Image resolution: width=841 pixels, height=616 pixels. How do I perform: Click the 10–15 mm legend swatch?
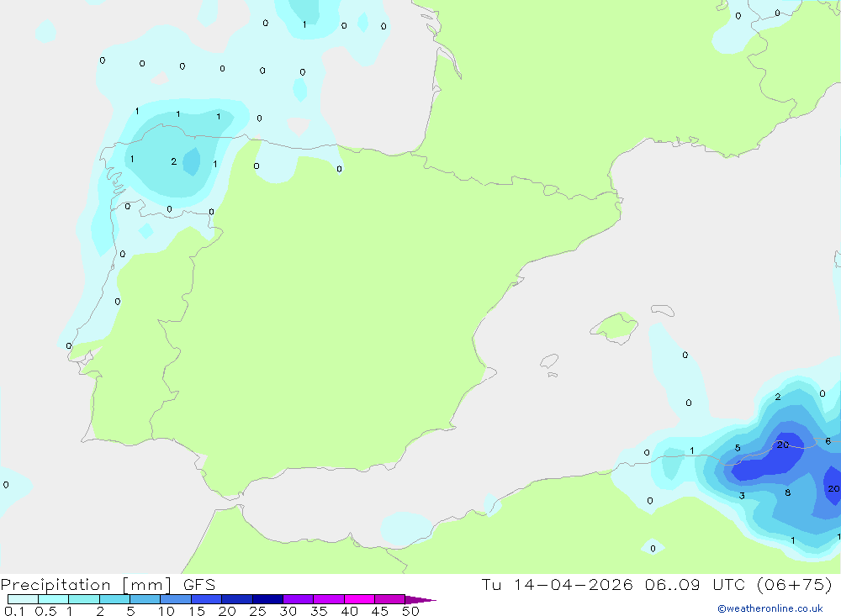click(x=176, y=599)
